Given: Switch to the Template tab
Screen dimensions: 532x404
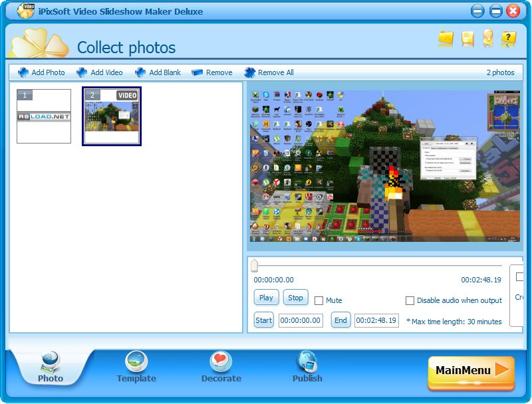Looking at the screenshot, I should pos(136,367).
